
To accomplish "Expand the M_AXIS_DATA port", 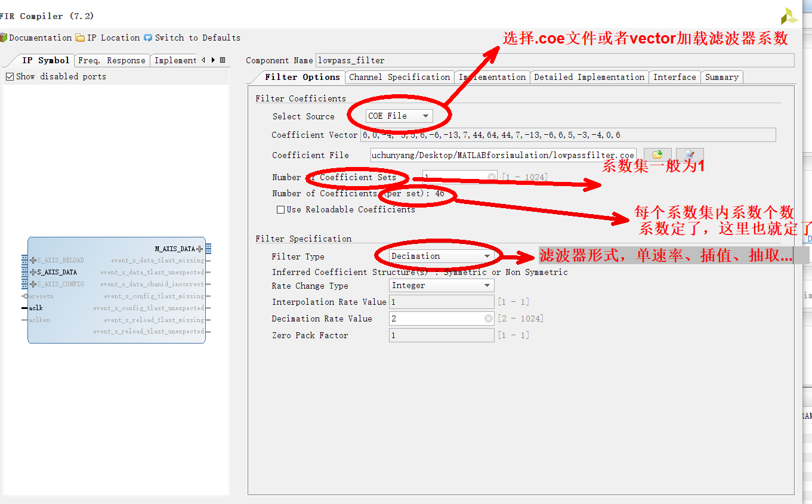I will coord(200,249).
